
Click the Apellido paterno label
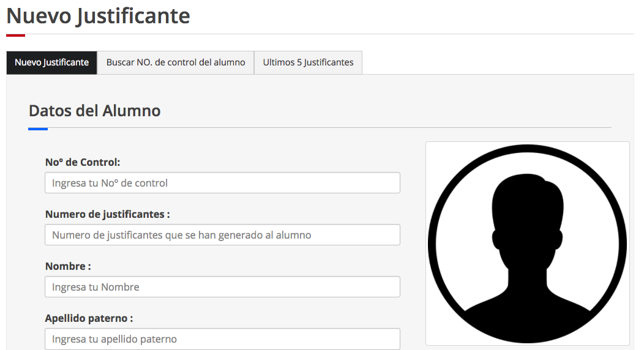pyautogui.click(x=89, y=318)
